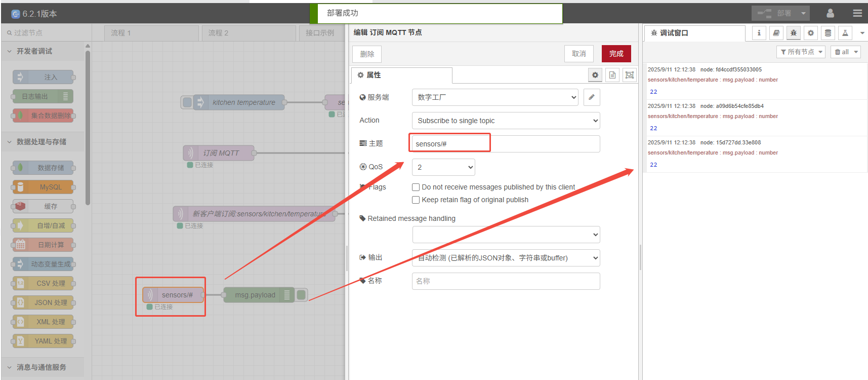Switch to the 流程 1 tab
This screenshot has width=868, height=380.
pyautogui.click(x=151, y=33)
